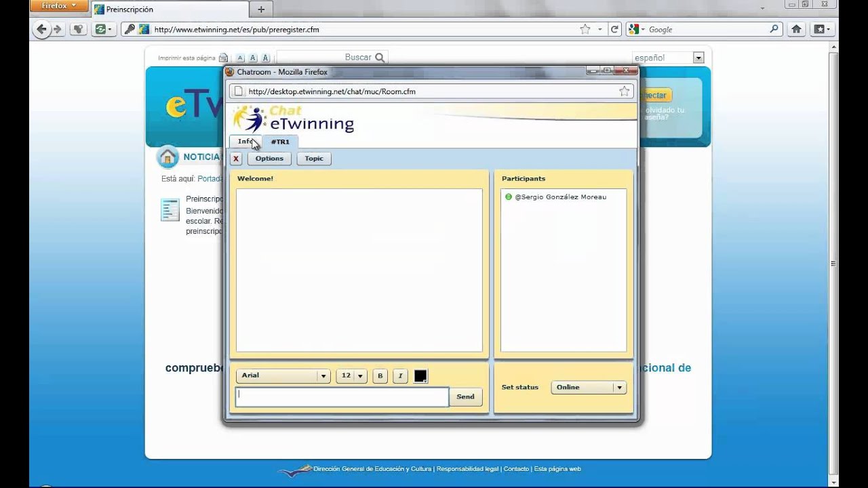868x488 pixels.
Task: Choose the largest font size A icon
Action: [x=266, y=58]
